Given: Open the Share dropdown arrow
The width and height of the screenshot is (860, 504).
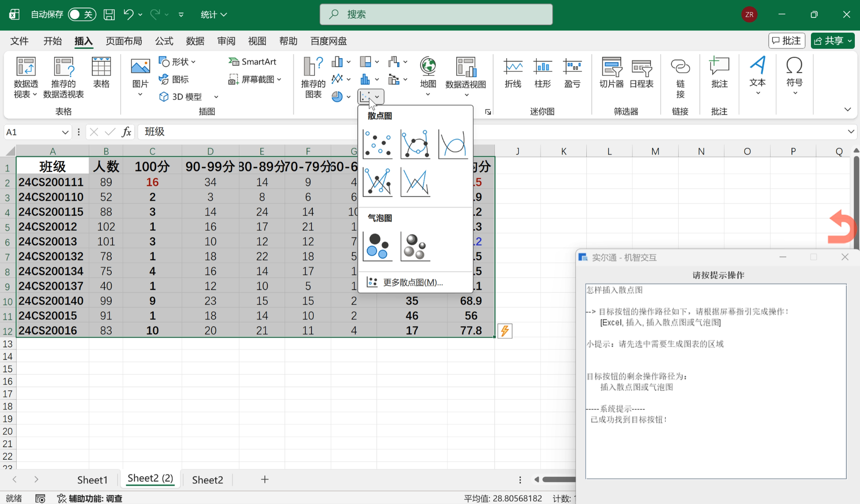Looking at the screenshot, I should [x=850, y=41].
